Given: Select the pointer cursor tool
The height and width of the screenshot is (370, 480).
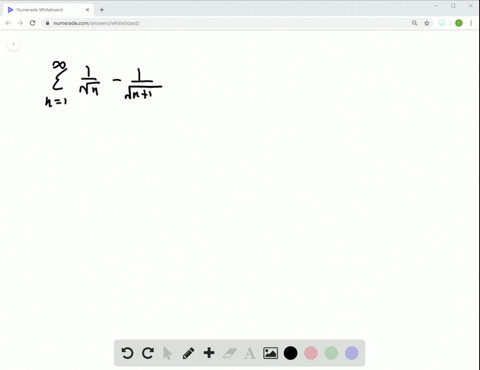Looking at the screenshot, I should [x=167, y=353].
